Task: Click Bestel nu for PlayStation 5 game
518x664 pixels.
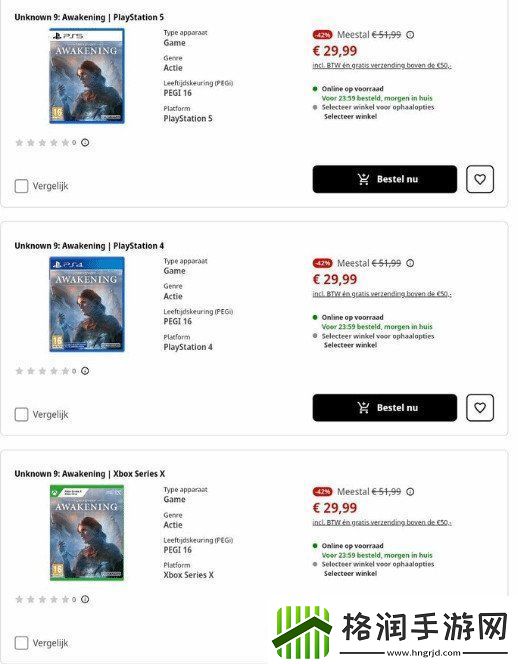Action: [x=385, y=179]
